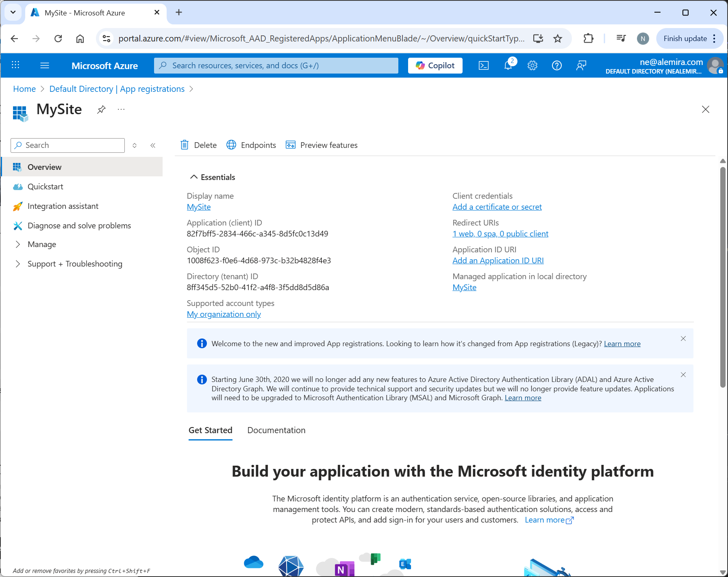Click the Support and help question icon
The width and height of the screenshot is (728, 577).
click(556, 65)
